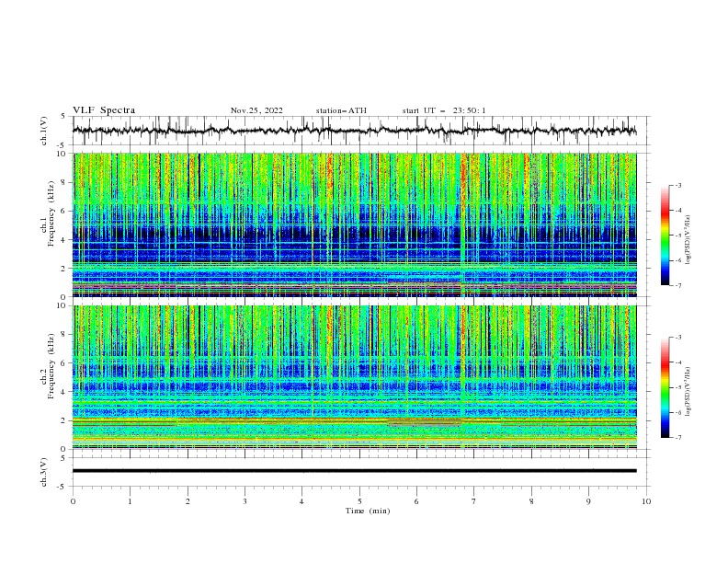
Task: Select the "start UT = 23:50:1" text
Action: click(x=444, y=110)
